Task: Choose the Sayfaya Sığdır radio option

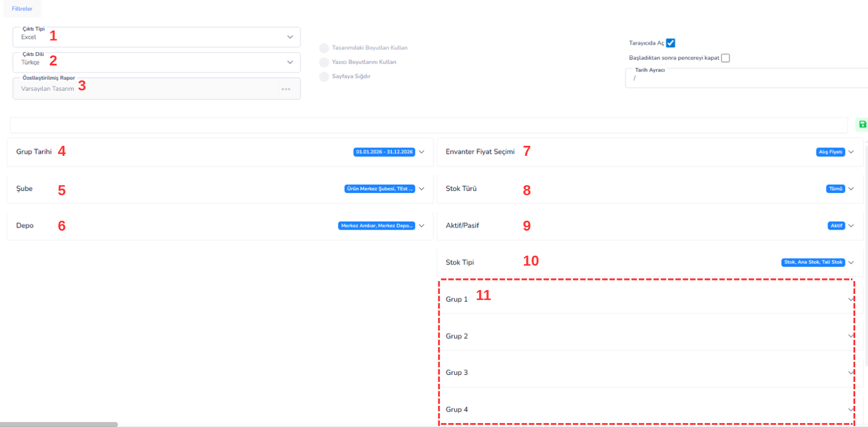Action: (324, 77)
